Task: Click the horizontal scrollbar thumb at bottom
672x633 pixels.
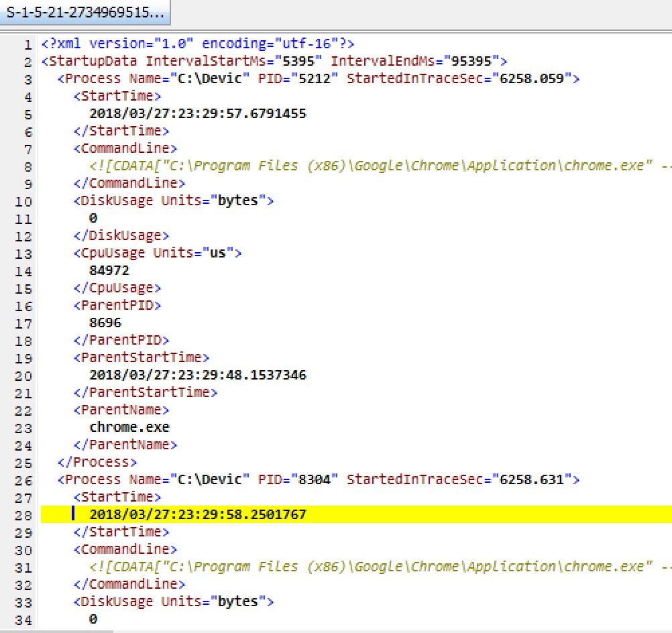Action: [x=56, y=631]
